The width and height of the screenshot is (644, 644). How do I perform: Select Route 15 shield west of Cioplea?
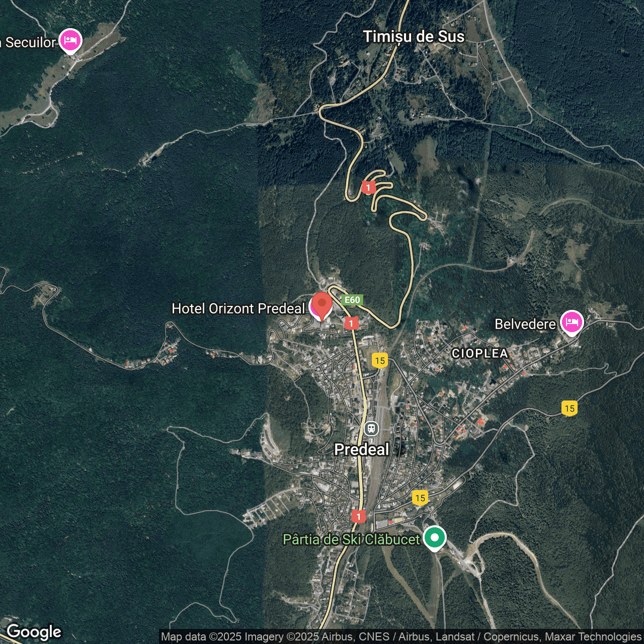(x=380, y=360)
